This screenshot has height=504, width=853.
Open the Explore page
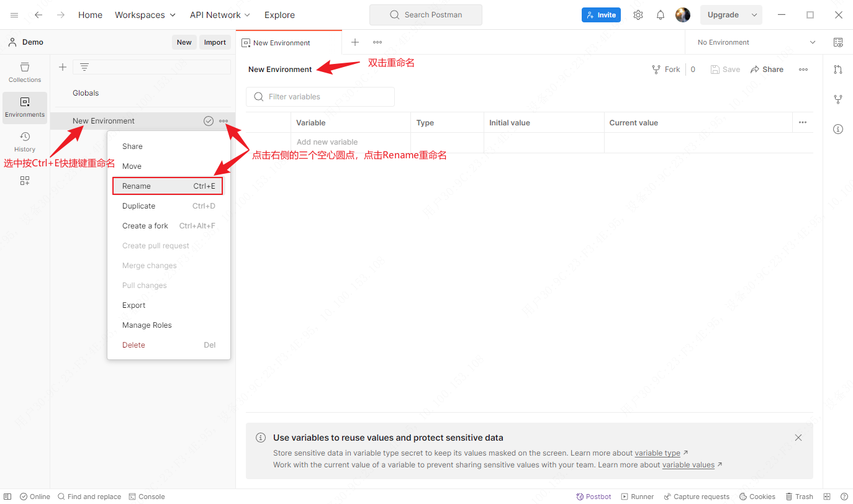coord(279,15)
